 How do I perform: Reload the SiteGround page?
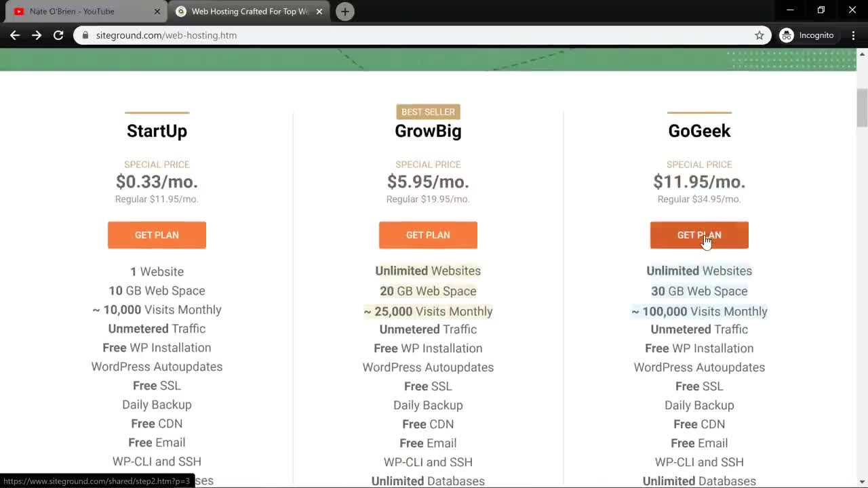pos(58,35)
